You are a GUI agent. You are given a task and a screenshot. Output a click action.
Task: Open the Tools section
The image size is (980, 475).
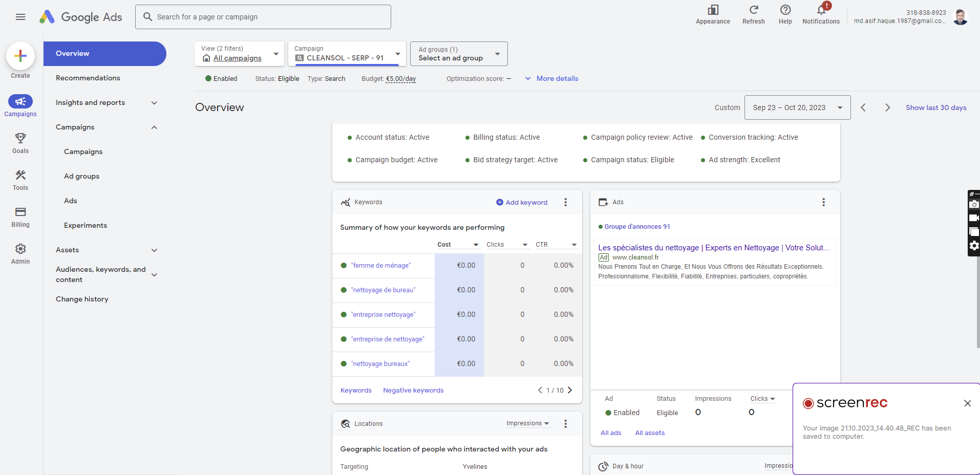click(20, 180)
